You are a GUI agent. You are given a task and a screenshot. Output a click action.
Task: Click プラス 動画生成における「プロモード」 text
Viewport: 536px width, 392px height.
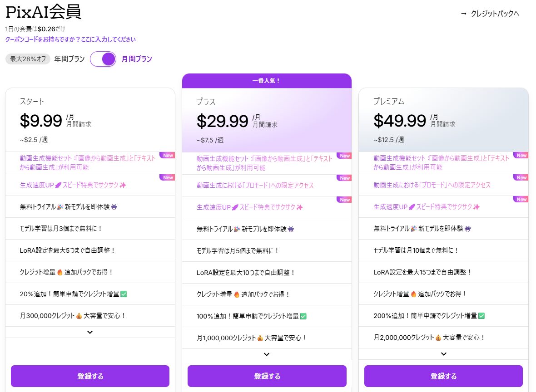[255, 186]
